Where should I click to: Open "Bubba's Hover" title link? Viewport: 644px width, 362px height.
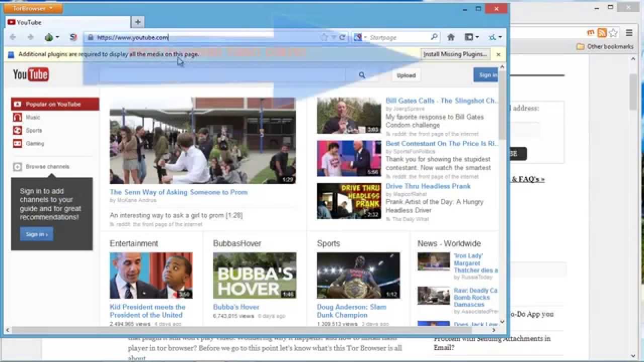pyautogui.click(x=236, y=307)
